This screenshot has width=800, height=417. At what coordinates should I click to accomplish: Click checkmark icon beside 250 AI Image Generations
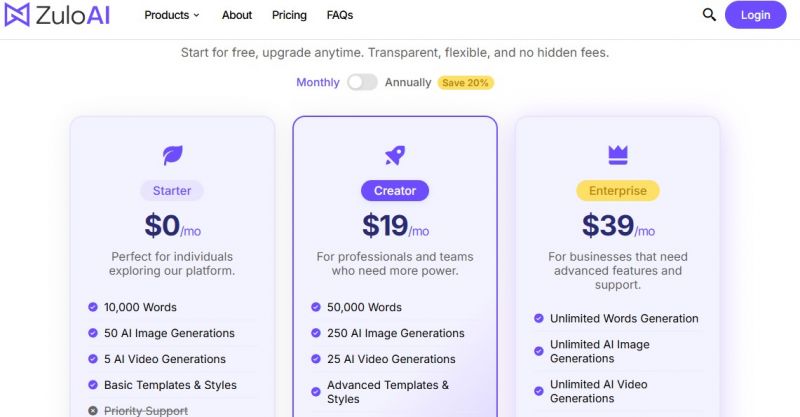click(316, 333)
